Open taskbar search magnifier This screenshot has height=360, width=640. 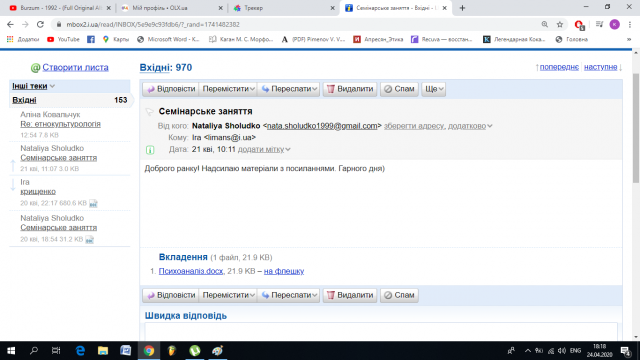34,351
